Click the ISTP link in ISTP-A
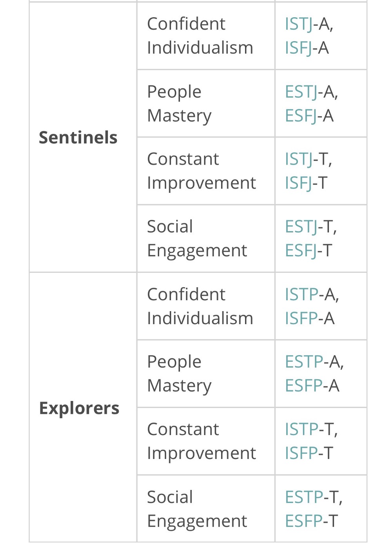The image size is (392, 546). 301,294
